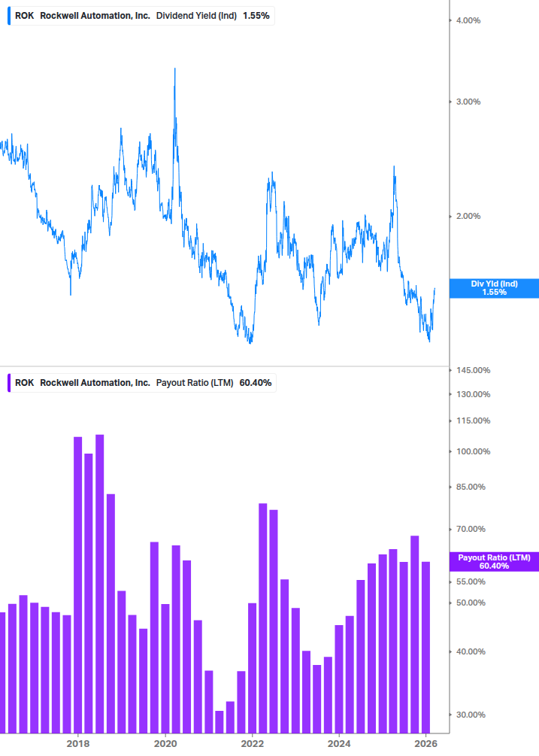Click the 2026 year label
This screenshot has width=539, height=756.
pyautogui.click(x=425, y=744)
